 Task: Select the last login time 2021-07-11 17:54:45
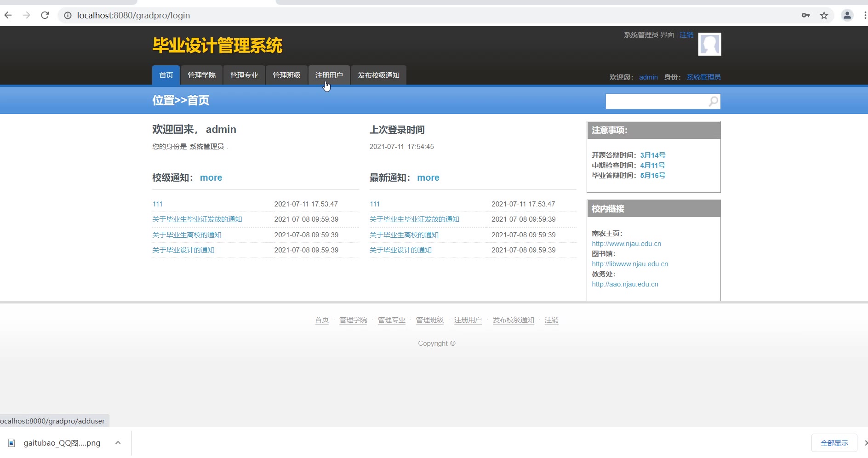[401, 147]
